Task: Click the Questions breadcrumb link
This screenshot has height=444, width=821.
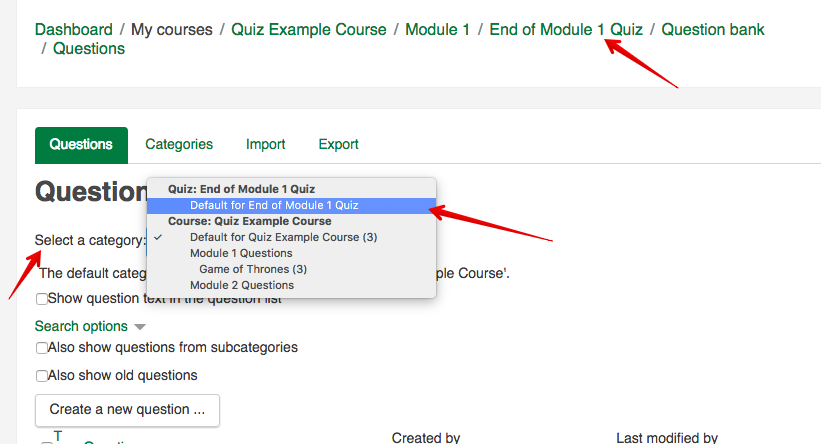Action: 89,48
